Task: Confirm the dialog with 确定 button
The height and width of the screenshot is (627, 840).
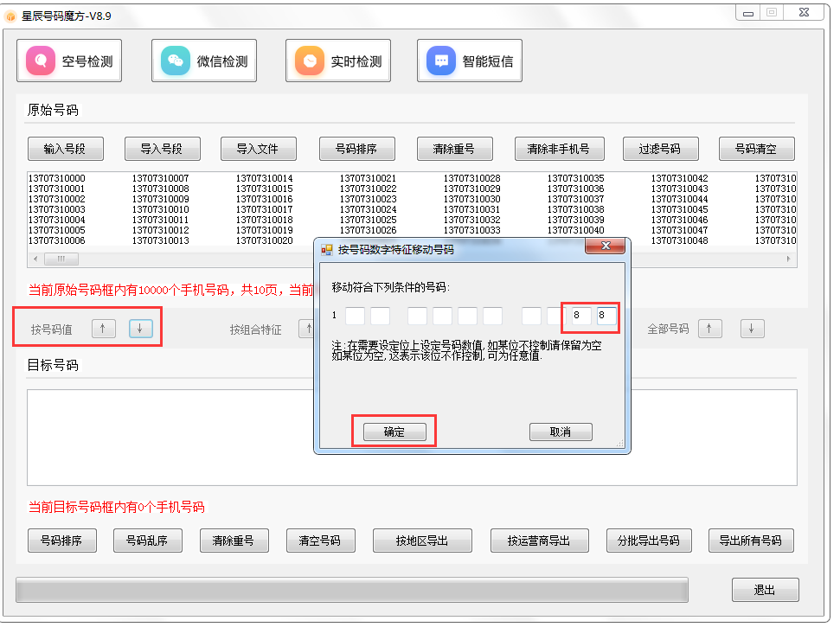Action: tap(394, 432)
